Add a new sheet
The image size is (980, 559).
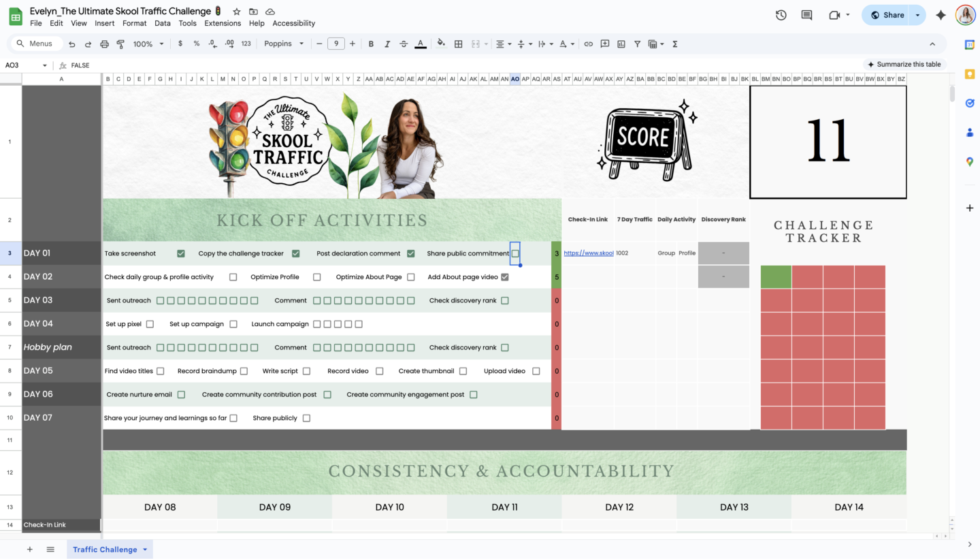(x=29, y=549)
